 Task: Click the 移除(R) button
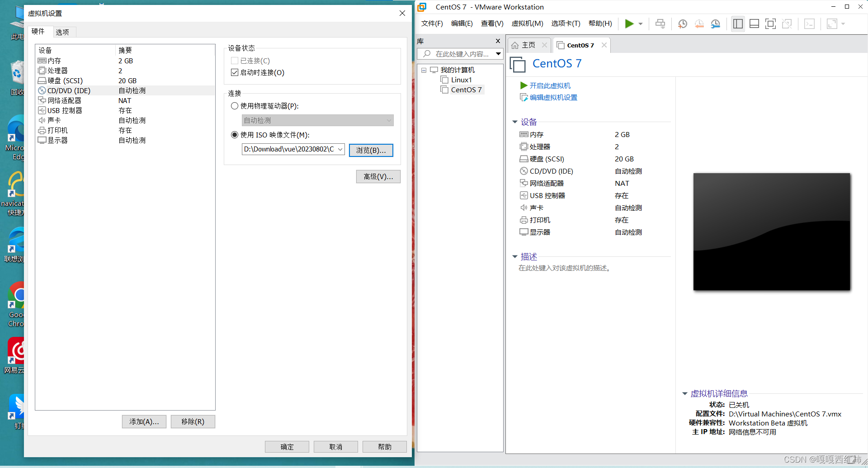point(193,421)
